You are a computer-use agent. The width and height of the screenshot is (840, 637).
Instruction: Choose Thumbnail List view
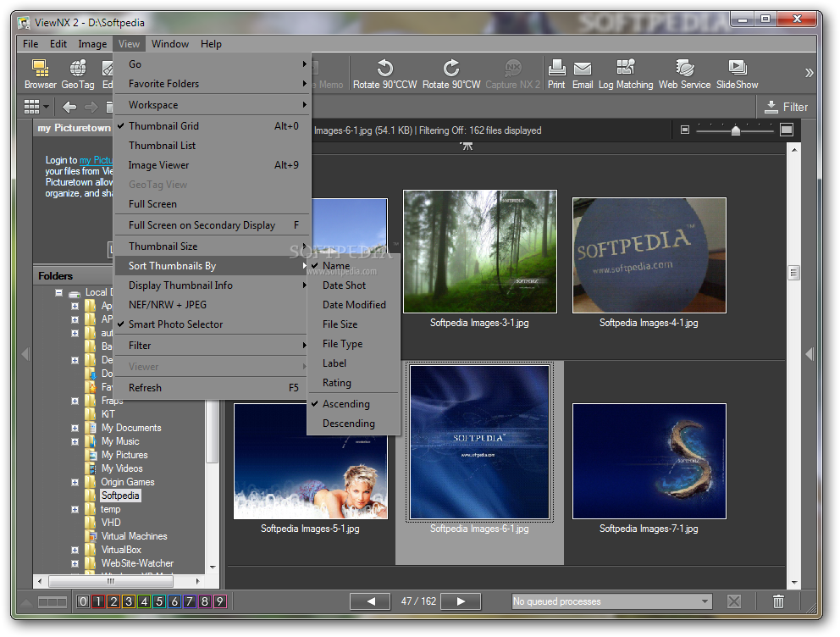coord(213,146)
